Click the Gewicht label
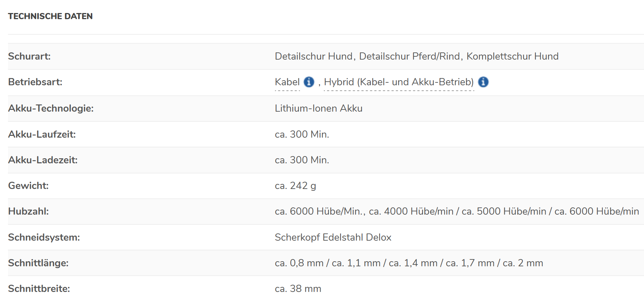This screenshot has height=301, width=644. [x=28, y=186]
